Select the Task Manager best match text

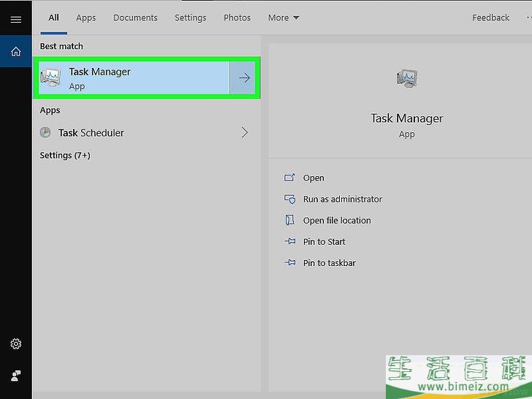pos(99,72)
